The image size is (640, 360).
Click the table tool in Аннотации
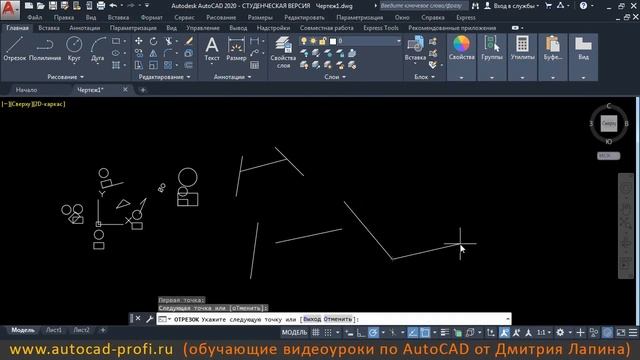[254, 65]
